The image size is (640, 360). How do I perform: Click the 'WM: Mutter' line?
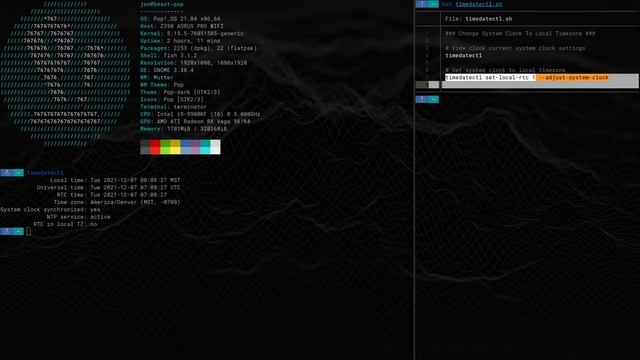tap(157, 78)
